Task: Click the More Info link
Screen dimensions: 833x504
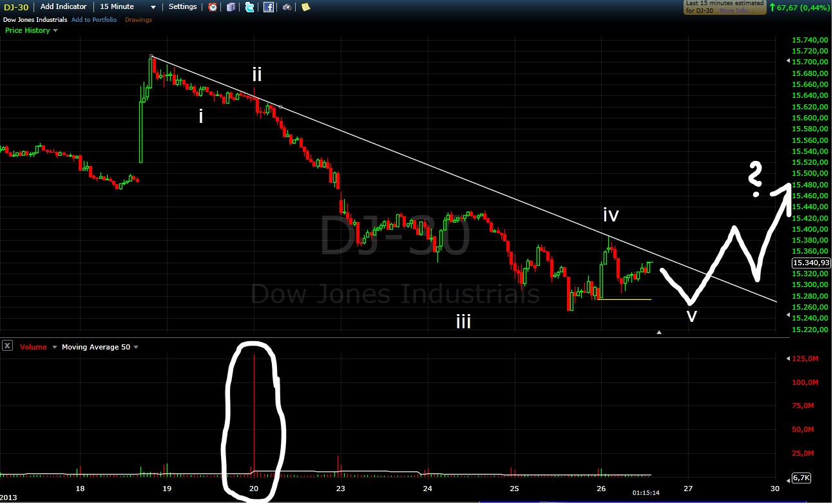Action: 736,11
